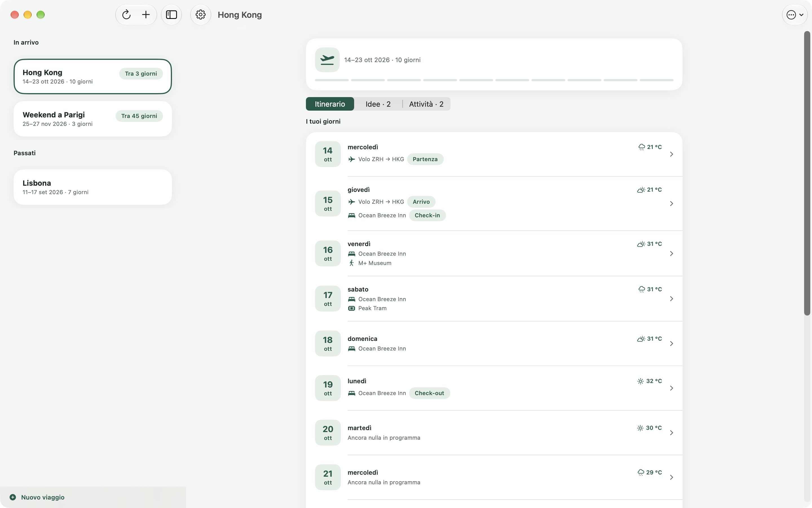
Task: Open settings gear icon
Action: (201, 15)
